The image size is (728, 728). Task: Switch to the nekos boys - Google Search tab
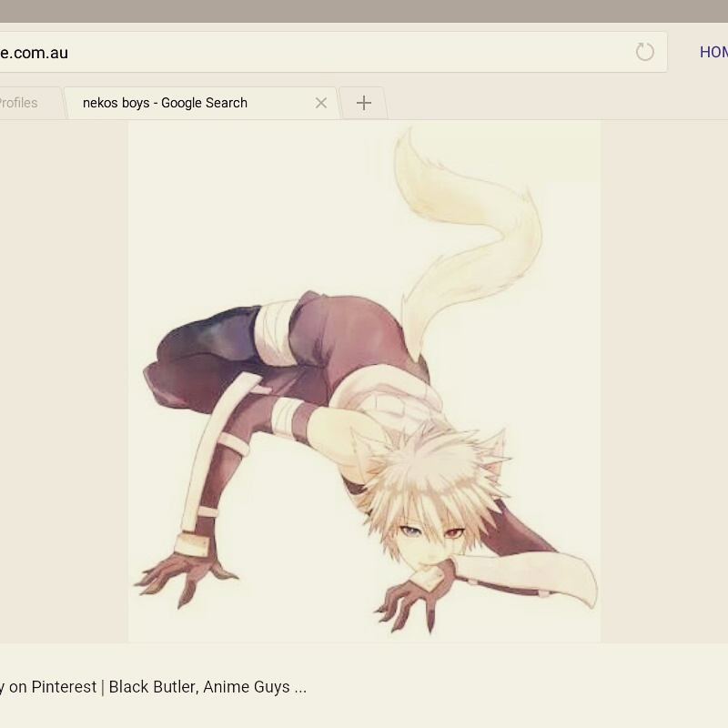coord(202,103)
